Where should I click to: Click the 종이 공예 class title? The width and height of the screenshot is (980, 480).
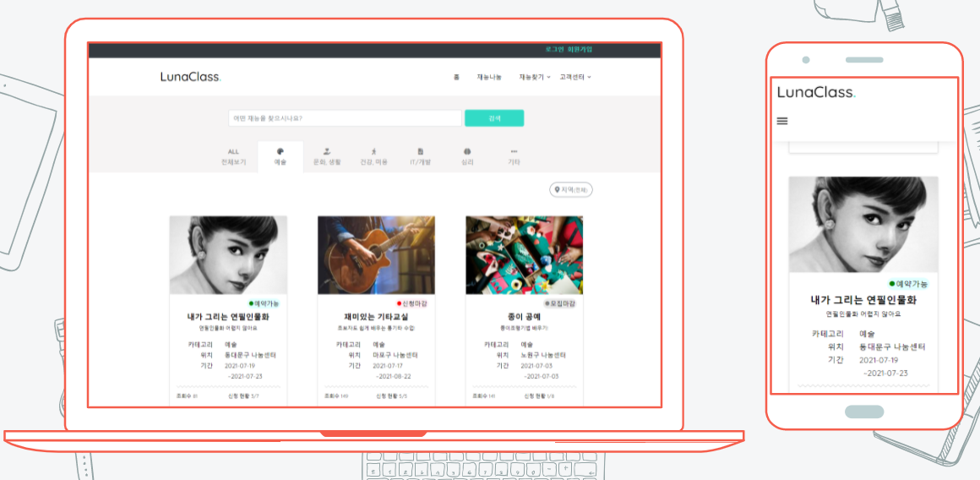coord(525,317)
